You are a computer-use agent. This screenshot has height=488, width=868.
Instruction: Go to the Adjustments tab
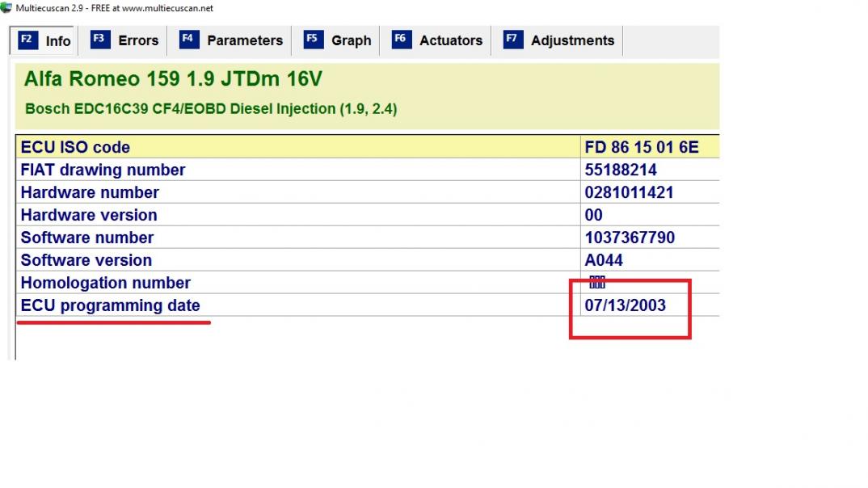(558, 40)
